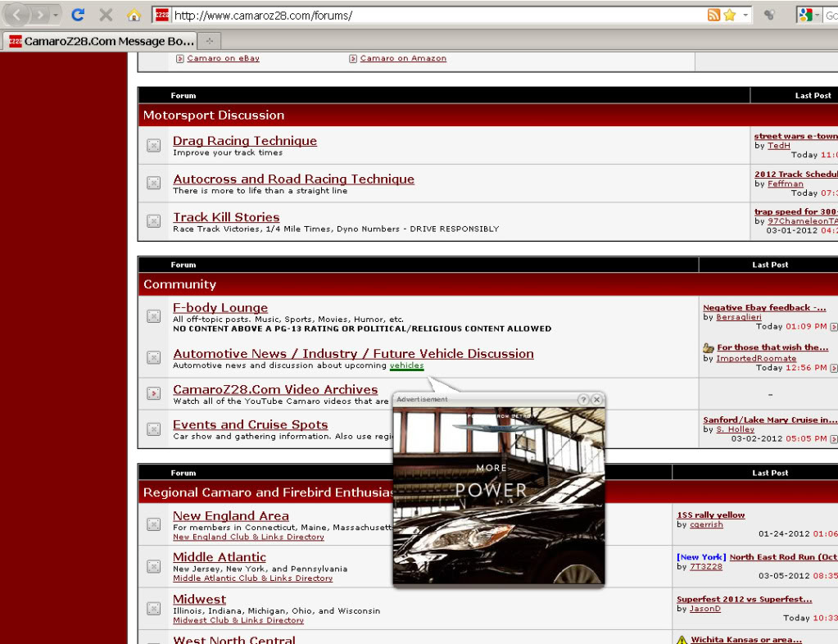
Task: Click status icon beside Autocross and Road Racing
Action: 153,184
